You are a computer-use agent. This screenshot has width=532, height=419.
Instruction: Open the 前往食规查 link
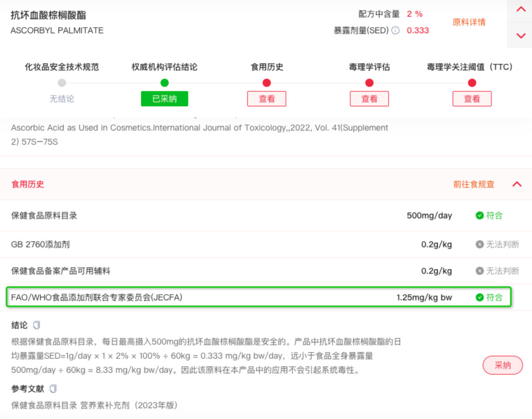[x=474, y=184]
